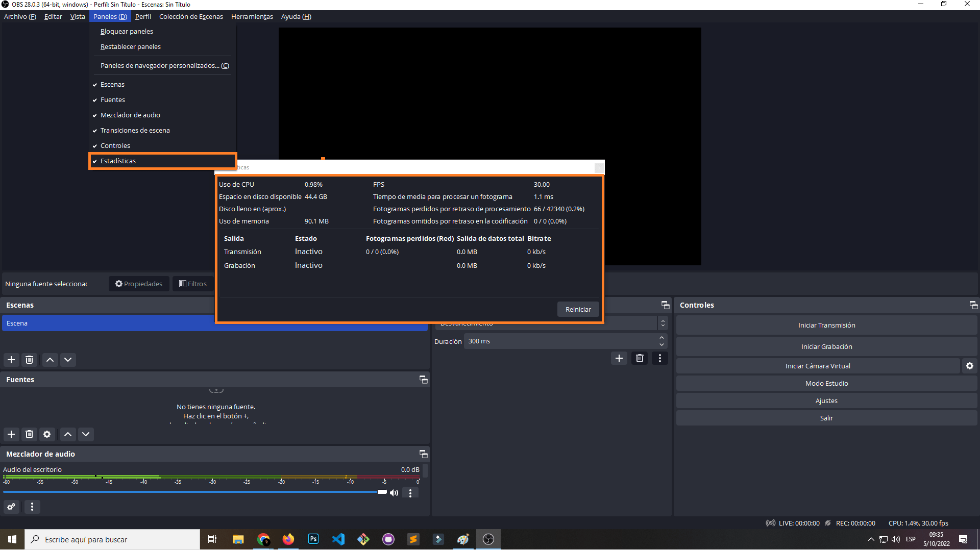Open the transition three-dot options menu
This screenshot has width=980, height=550.
(659, 358)
